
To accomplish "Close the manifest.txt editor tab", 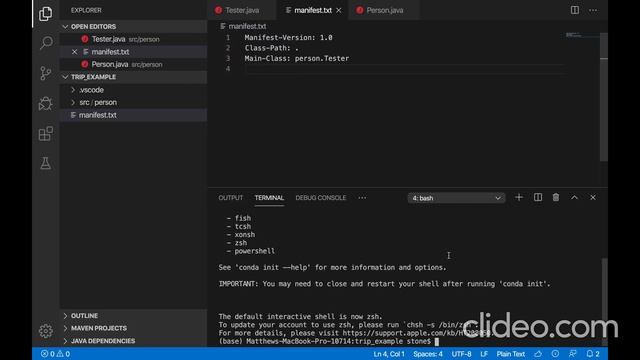I will click(339, 10).
